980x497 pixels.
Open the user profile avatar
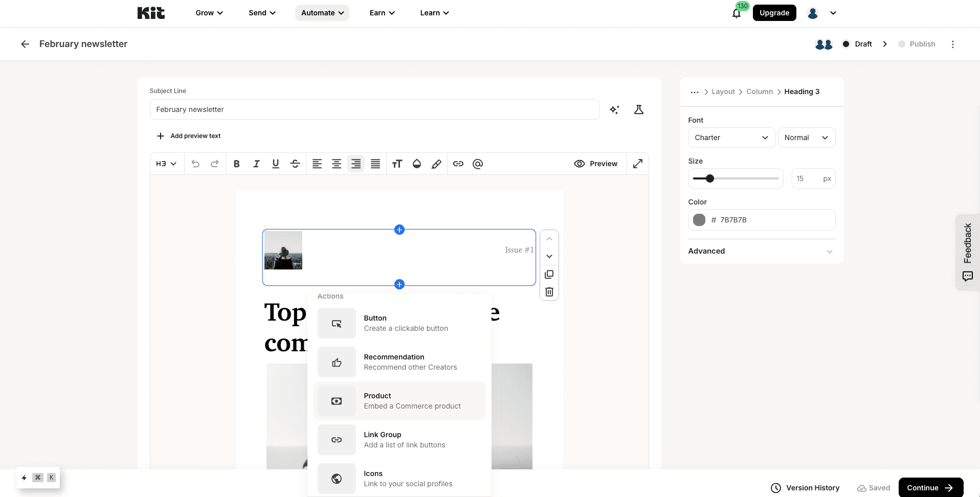coord(813,13)
